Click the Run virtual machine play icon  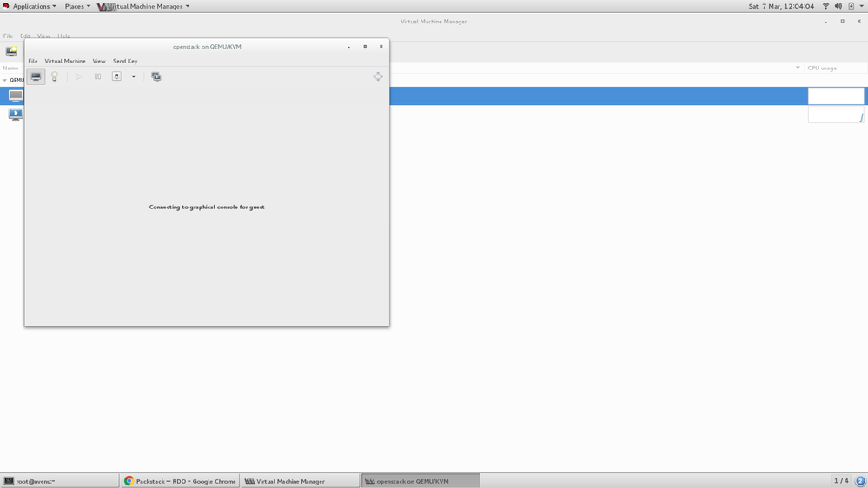point(78,76)
